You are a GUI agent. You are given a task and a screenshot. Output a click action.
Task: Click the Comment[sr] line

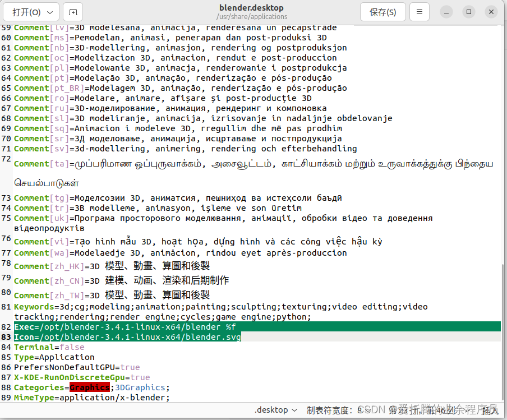[178, 139]
